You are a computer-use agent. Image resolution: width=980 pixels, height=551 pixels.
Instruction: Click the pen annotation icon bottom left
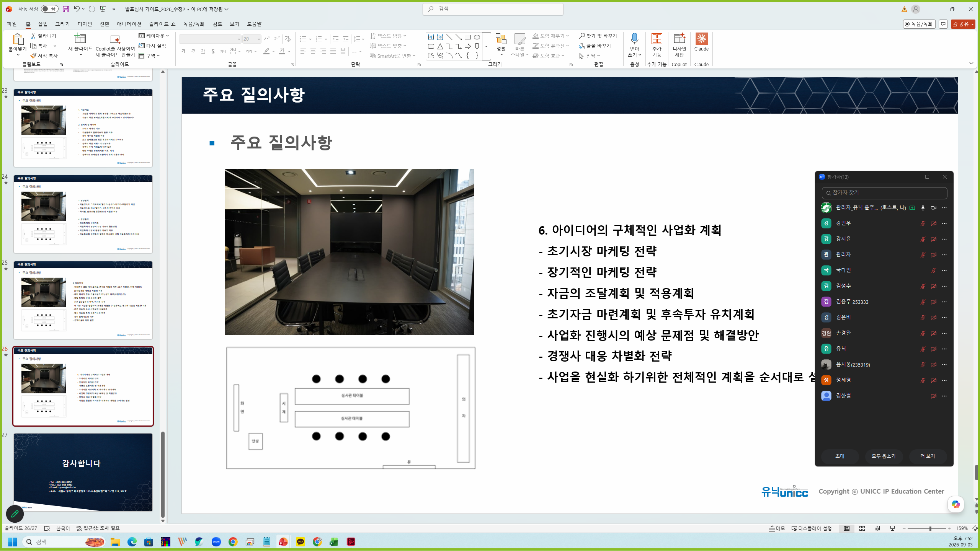(15, 514)
